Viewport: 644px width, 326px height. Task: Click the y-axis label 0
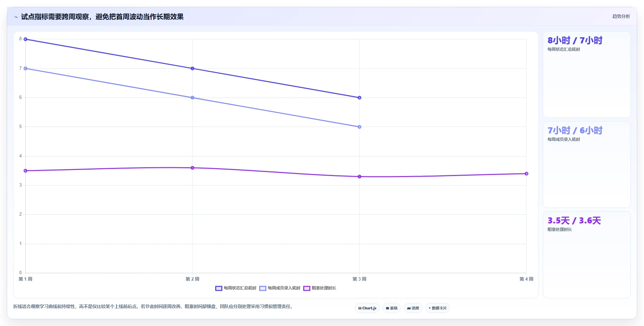click(20, 273)
